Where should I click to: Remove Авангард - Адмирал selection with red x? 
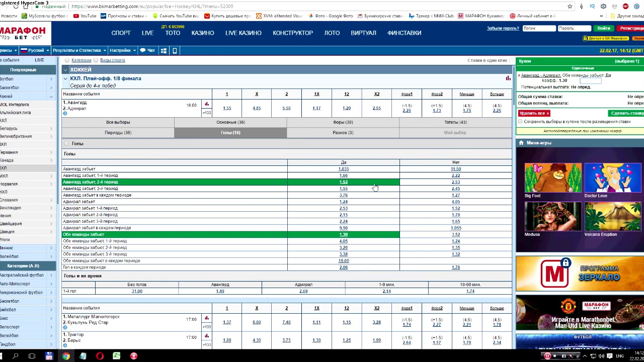519,75
